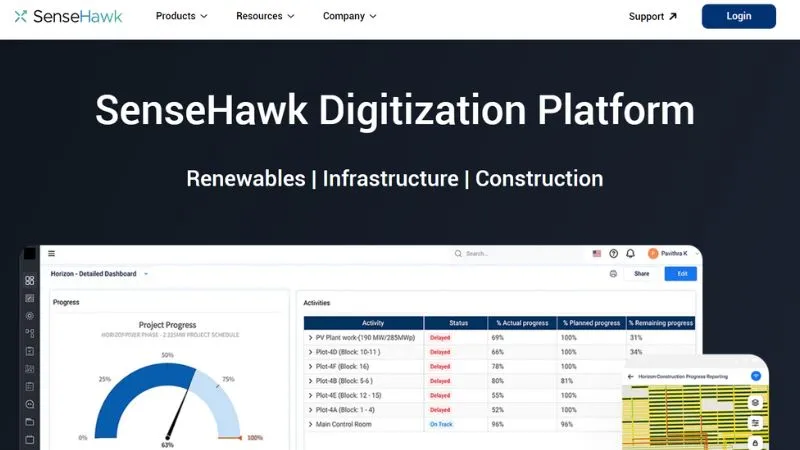Click the search magnifier icon
This screenshot has height=450, width=800.
click(458, 254)
